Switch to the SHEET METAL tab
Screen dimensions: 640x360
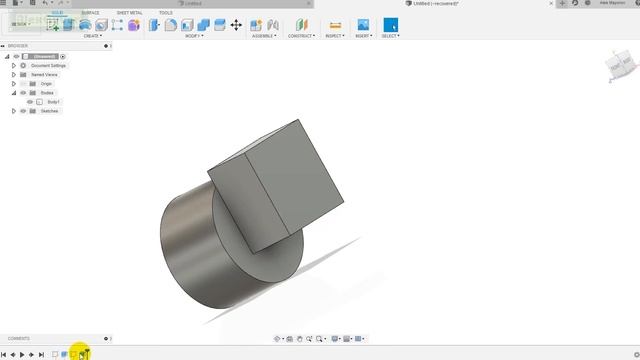[129, 13]
